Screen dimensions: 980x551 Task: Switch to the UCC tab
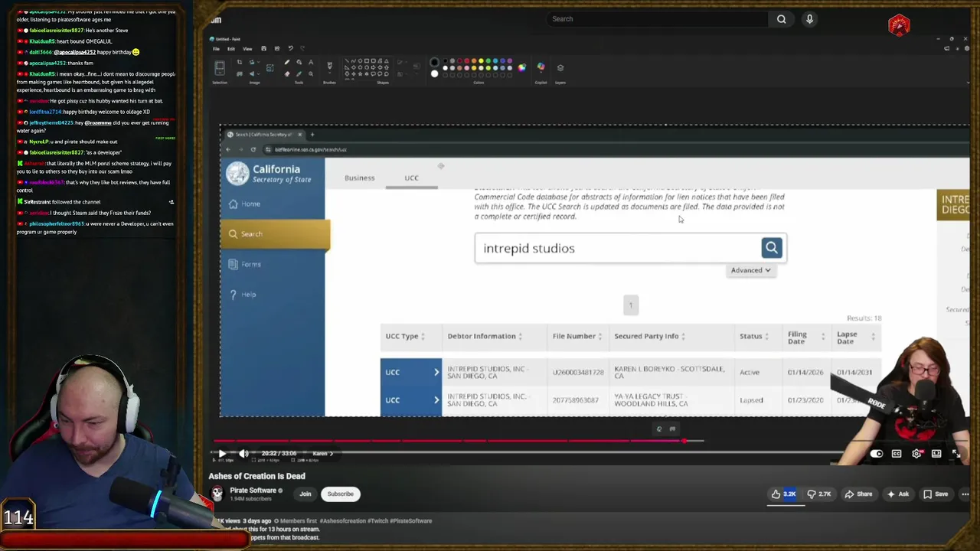(x=411, y=178)
